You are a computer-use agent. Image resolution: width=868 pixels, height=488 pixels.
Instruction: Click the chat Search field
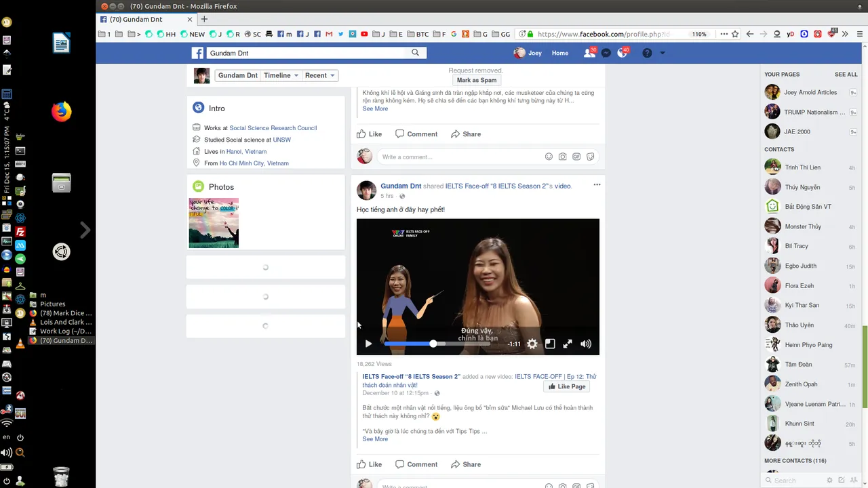[x=793, y=481]
